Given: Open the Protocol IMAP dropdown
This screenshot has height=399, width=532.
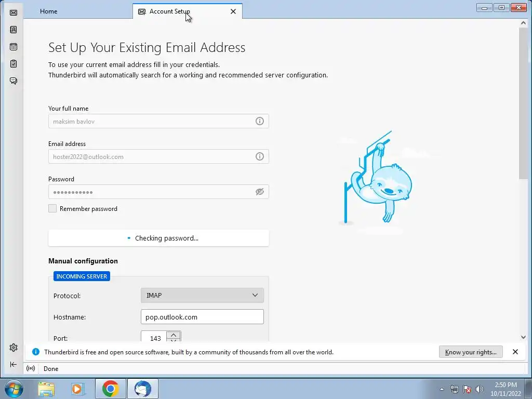Looking at the screenshot, I should [x=202, y=295].
